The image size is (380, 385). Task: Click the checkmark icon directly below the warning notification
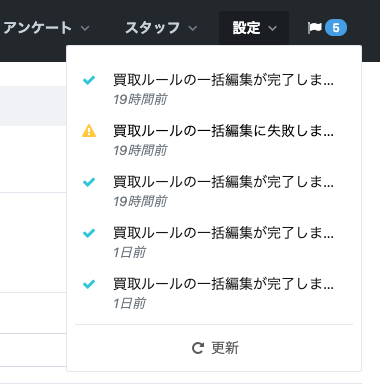[x=89, y=182]
